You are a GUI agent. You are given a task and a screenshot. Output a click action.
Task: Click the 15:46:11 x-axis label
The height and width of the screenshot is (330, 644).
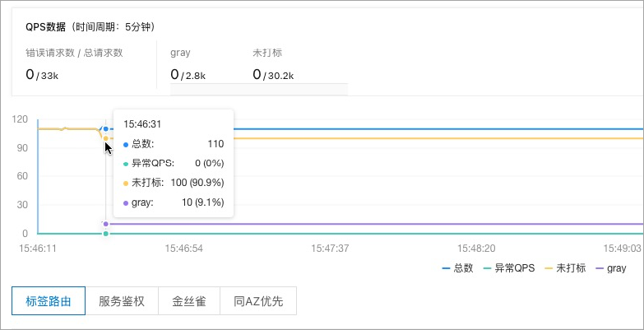[x=38, y=249]
